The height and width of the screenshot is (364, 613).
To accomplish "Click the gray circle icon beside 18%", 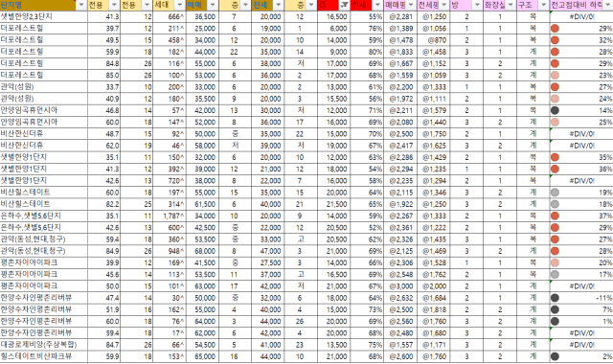I will [555, 204].
